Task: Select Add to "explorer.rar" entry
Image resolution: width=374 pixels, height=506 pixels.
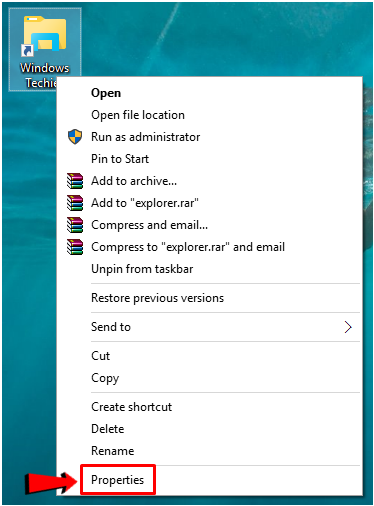Action: tap(209, 203)
